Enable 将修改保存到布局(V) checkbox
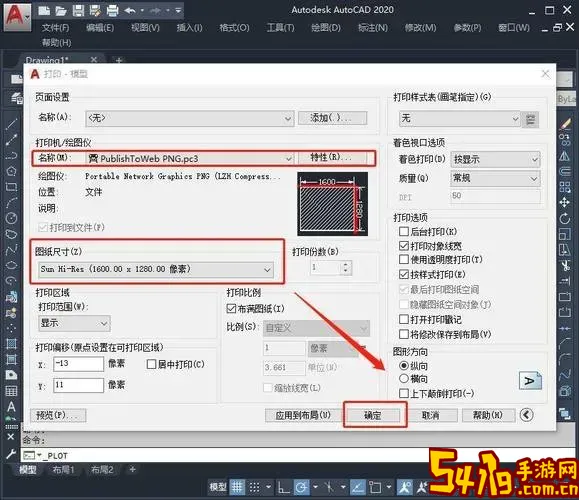579x500 pixels. point(404,334)
